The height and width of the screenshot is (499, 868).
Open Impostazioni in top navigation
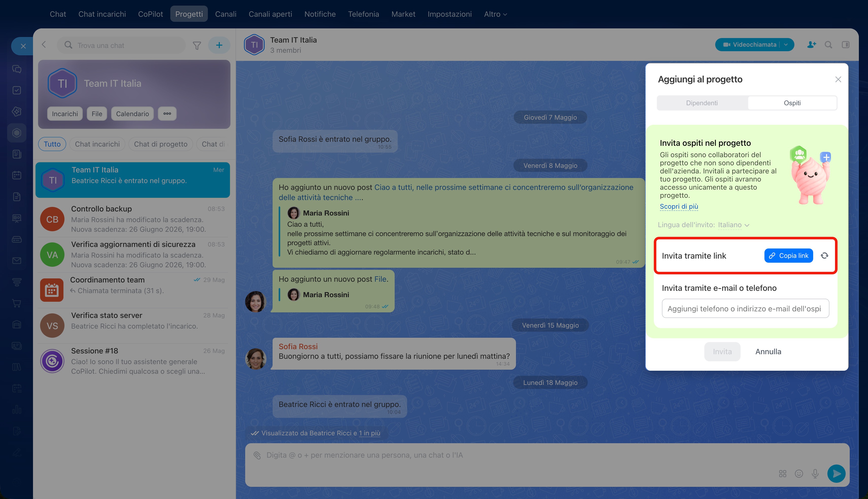pos(449,14)
